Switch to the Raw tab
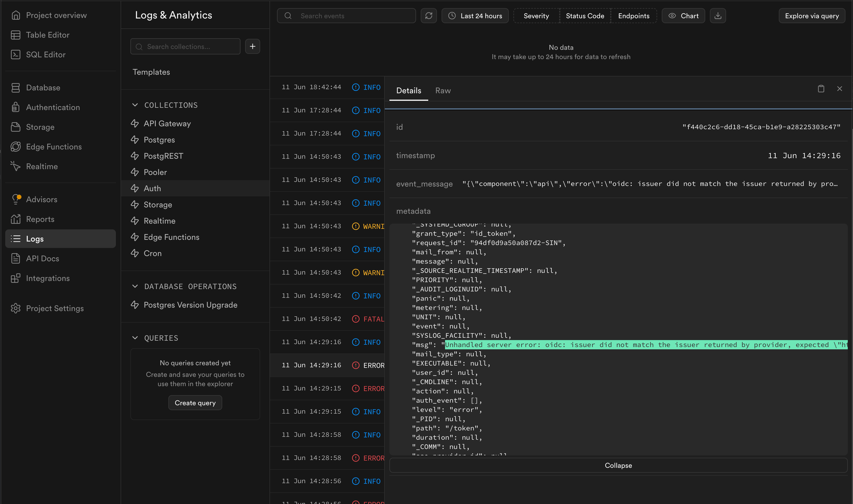 point(443,90)
